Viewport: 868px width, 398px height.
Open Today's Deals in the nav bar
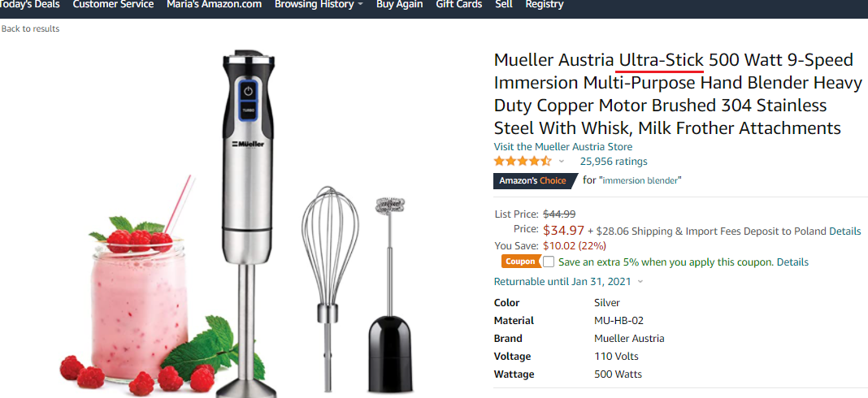point(30,5)
